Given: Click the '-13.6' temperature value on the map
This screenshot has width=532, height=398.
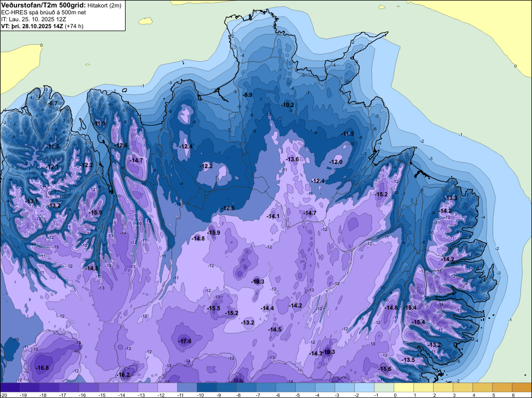Looking at the screenshot, I should click(x=292, y=159).
